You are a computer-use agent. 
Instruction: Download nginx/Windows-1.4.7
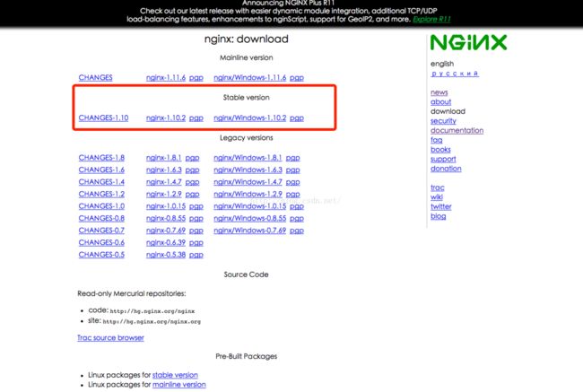coord(248,182)
